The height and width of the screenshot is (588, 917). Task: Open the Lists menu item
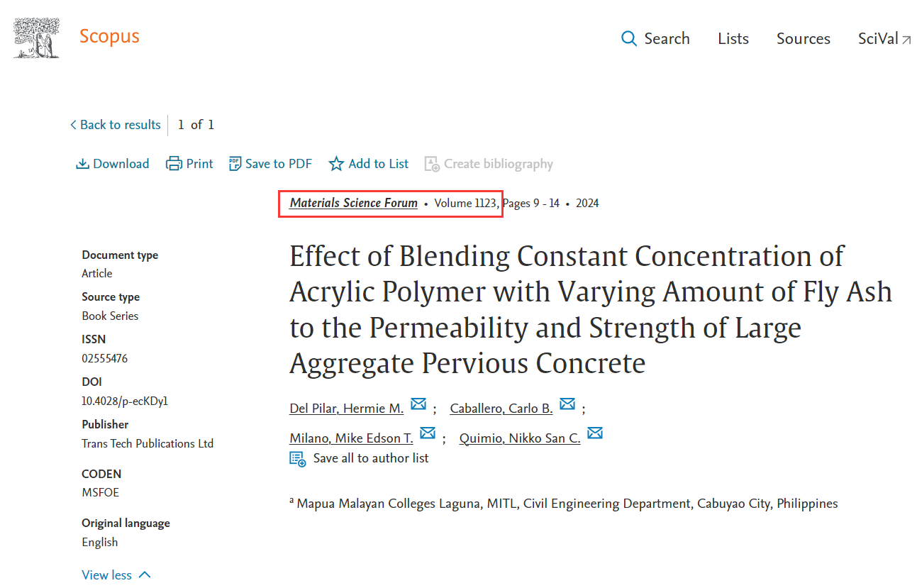point(733,38)
